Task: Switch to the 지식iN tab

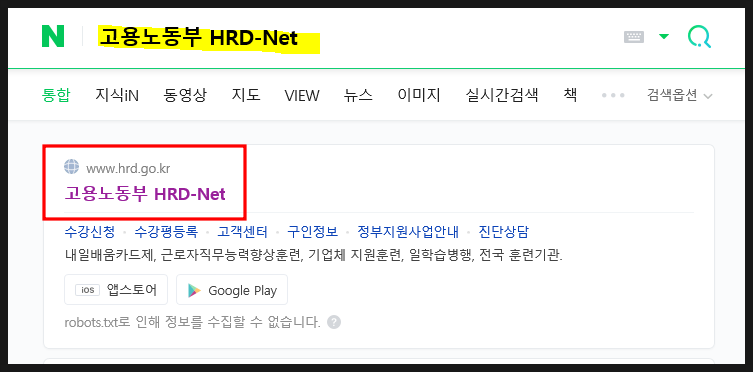Action: point(117,95)
